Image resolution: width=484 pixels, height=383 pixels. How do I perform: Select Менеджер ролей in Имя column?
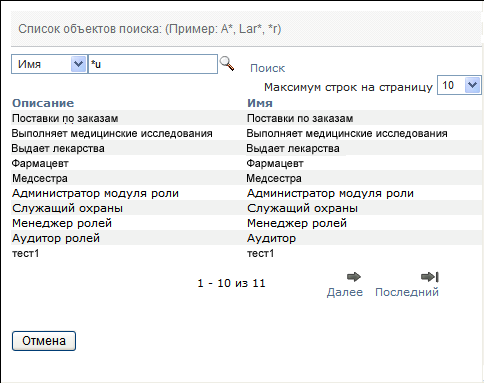[297, 223]
